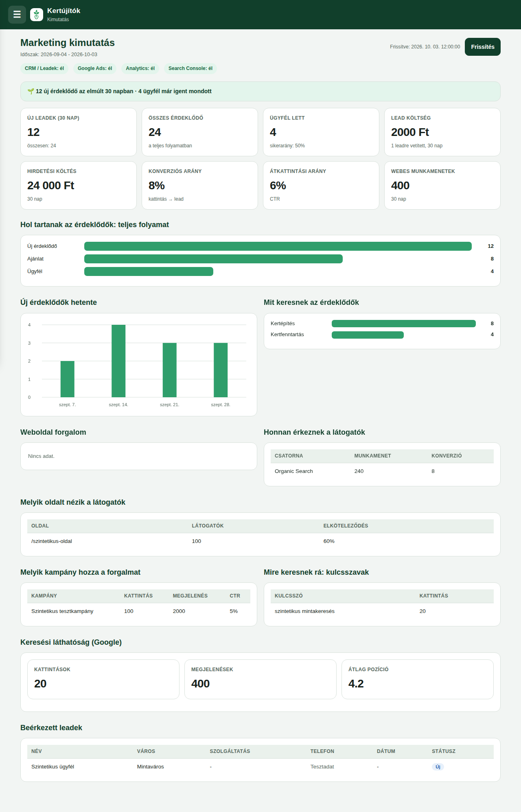Click the Munkamenet column header

click(x=372, y=456)
